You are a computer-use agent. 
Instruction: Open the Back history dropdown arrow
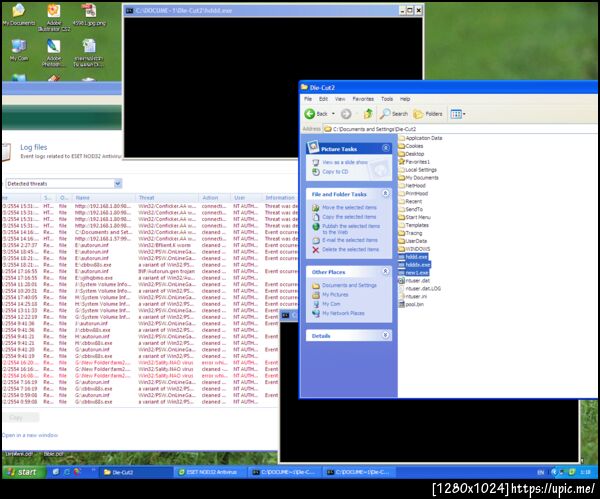coord(333,114)
